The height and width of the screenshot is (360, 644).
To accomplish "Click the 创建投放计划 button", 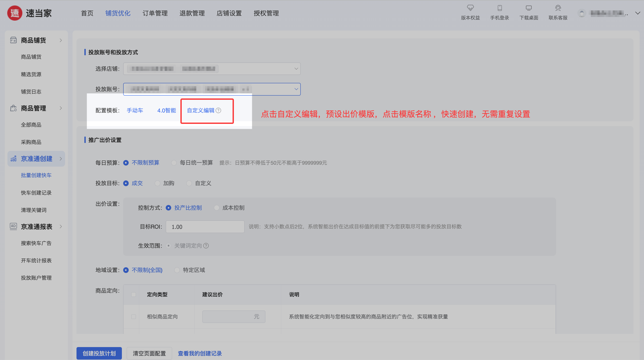I will click(x=99, y=353).
